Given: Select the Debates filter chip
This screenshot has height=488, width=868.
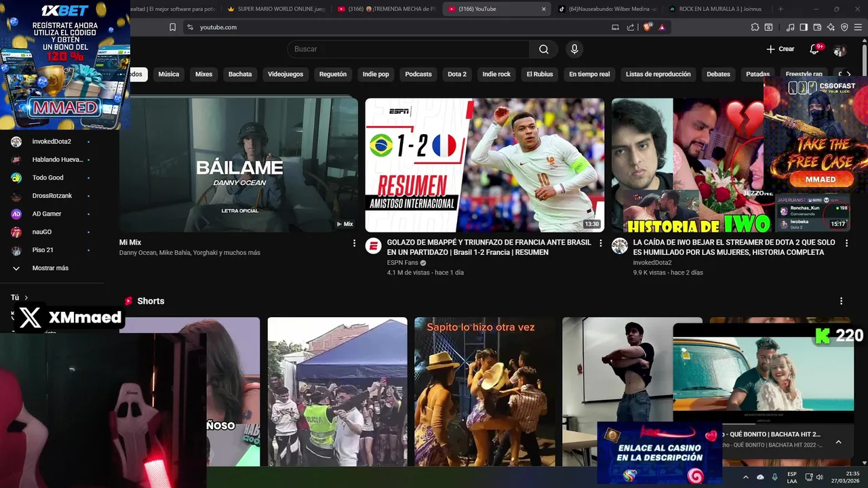Looking at the screenshot, I should pos(718,74).
